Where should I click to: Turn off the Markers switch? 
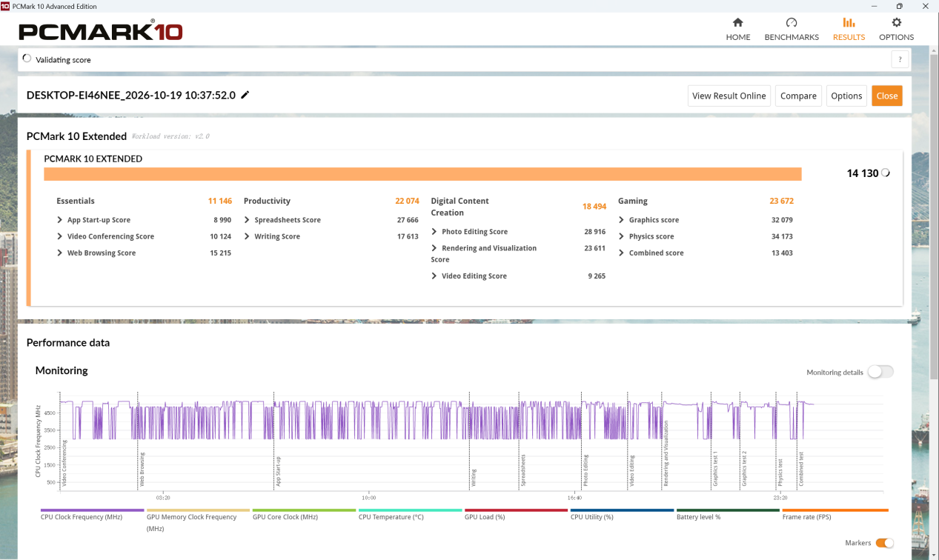tap(884, 543)
